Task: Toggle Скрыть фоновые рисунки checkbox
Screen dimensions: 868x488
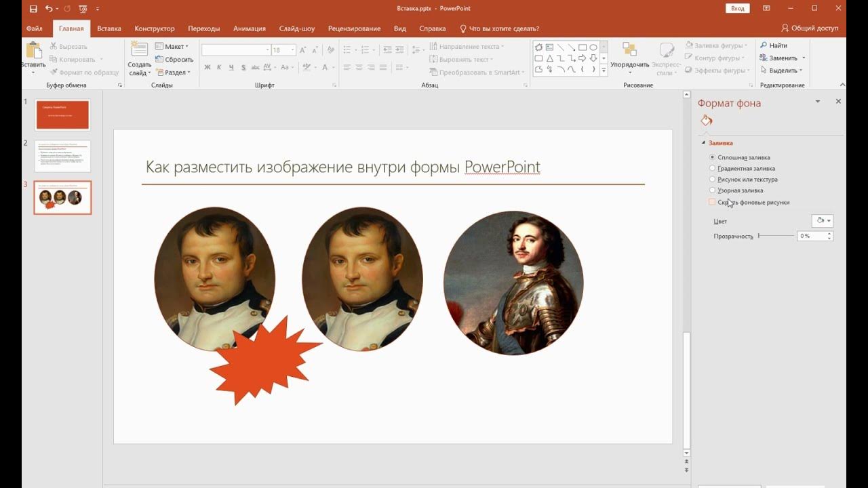Action: coord(712,202)
